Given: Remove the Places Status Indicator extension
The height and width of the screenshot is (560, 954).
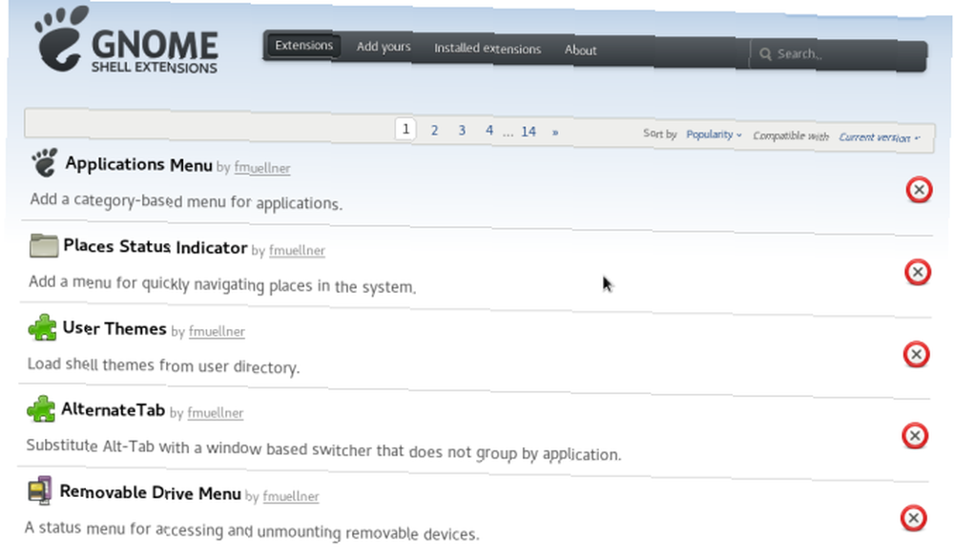Looking at the screenshot, I should (918, 272).
